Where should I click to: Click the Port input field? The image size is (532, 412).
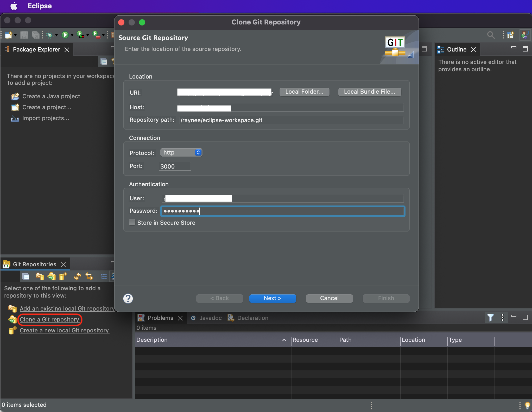click(x=175, y=166)
